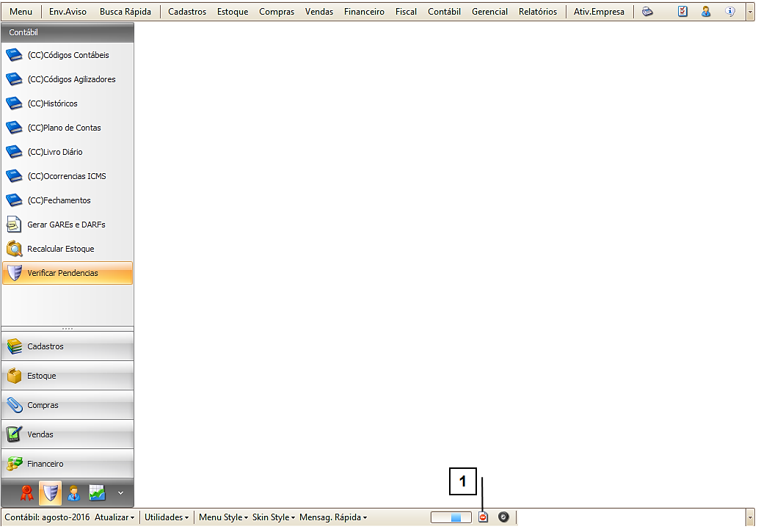This screenshot has height=532, width=758.
Task: Select the red ribbon icon in navigation strip
Action: [27, 493]
